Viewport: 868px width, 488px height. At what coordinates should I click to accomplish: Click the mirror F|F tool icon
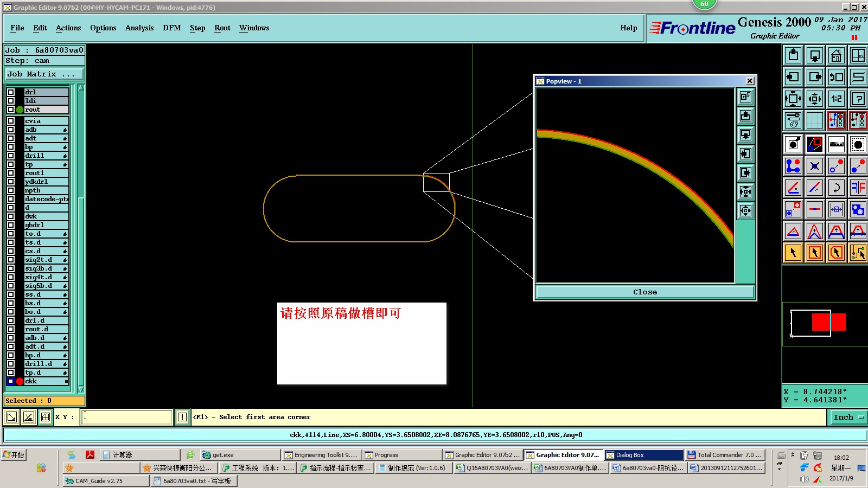coord(858,188)
